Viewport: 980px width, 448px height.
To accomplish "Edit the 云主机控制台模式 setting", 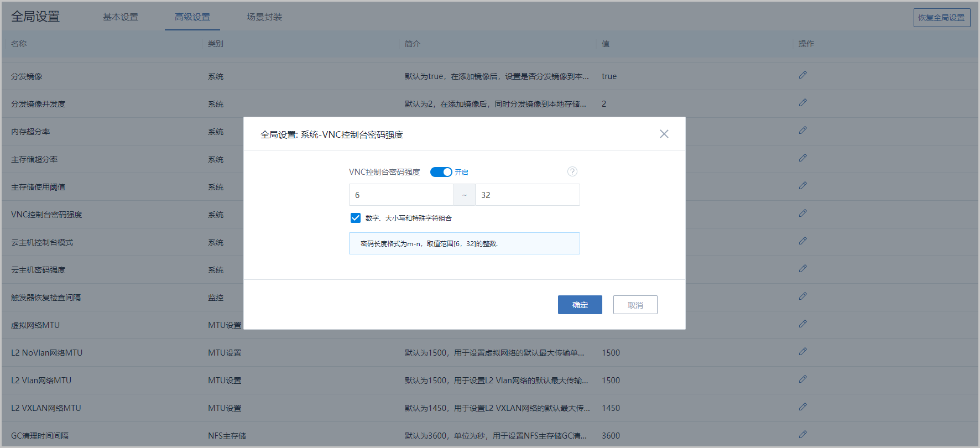I will click(802, 241).
